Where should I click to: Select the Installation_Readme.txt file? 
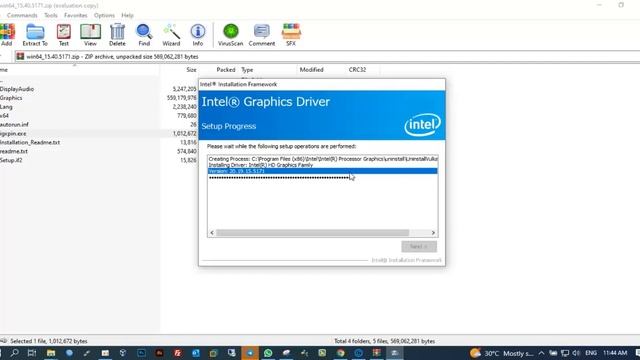click(x=30, y=142)
